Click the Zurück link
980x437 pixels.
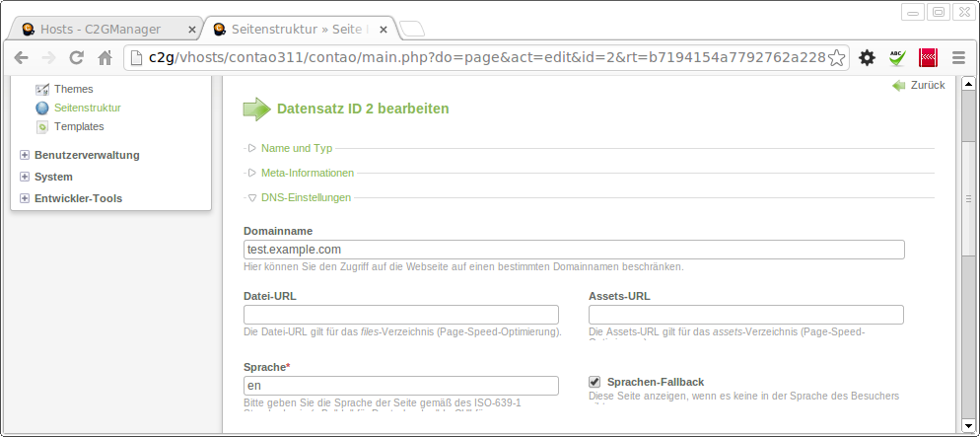pos(928,86)
